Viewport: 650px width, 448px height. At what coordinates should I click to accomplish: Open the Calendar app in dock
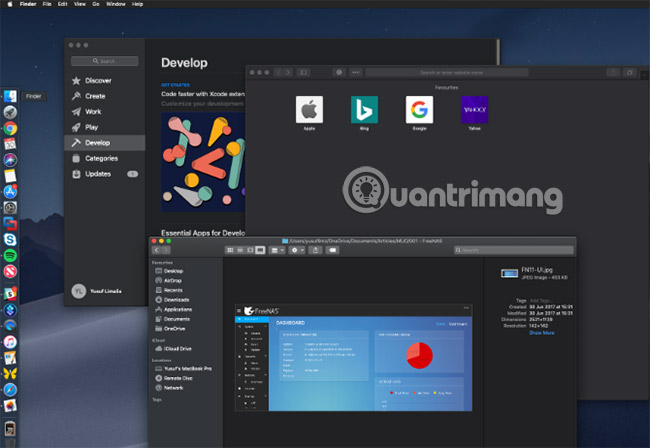10,144
